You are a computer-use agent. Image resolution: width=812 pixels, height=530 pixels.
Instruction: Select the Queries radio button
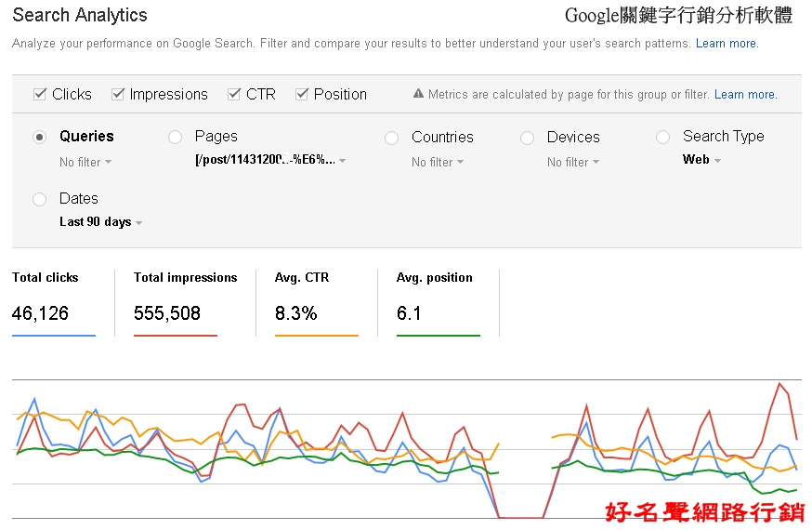(x=39, y=138)
